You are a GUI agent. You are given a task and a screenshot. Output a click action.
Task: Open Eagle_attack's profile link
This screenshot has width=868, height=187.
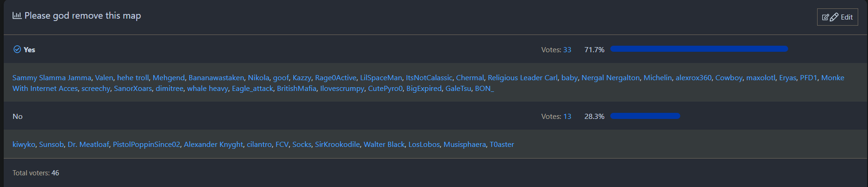click(252, 89)
